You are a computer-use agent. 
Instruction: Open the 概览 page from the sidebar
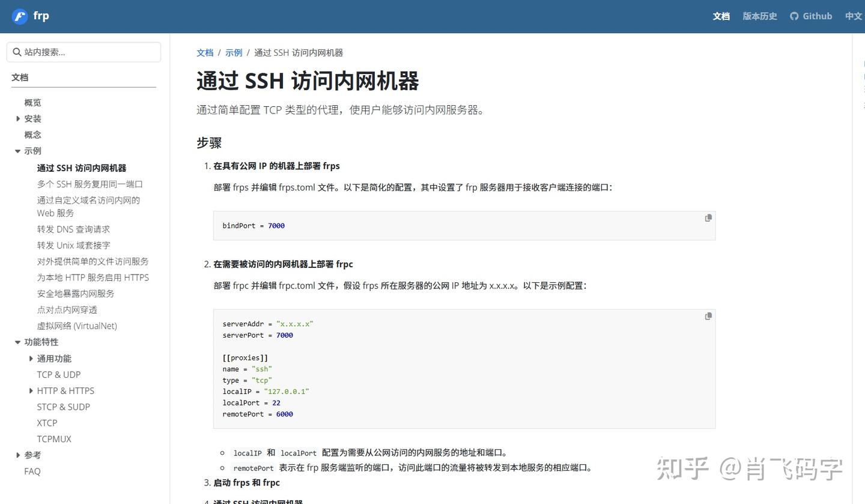(32, 102)
